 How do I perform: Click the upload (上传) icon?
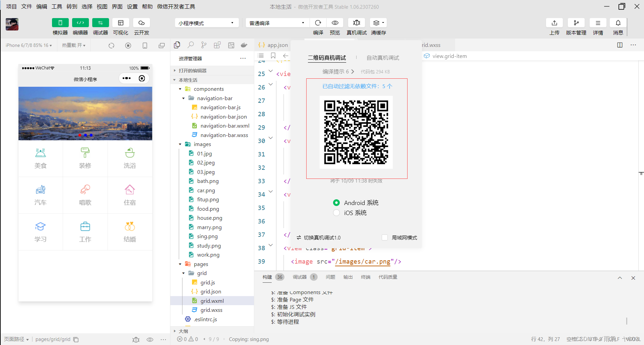(554, 23)
